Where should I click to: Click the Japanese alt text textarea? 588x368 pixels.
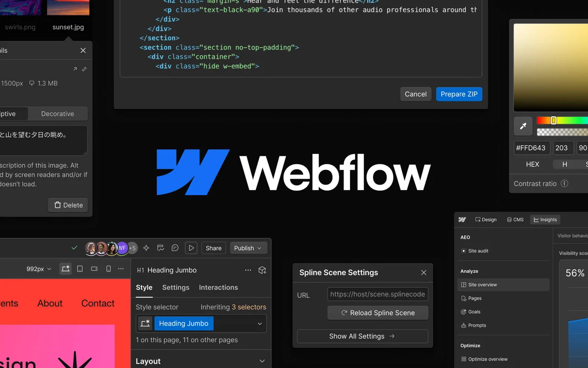44,141
